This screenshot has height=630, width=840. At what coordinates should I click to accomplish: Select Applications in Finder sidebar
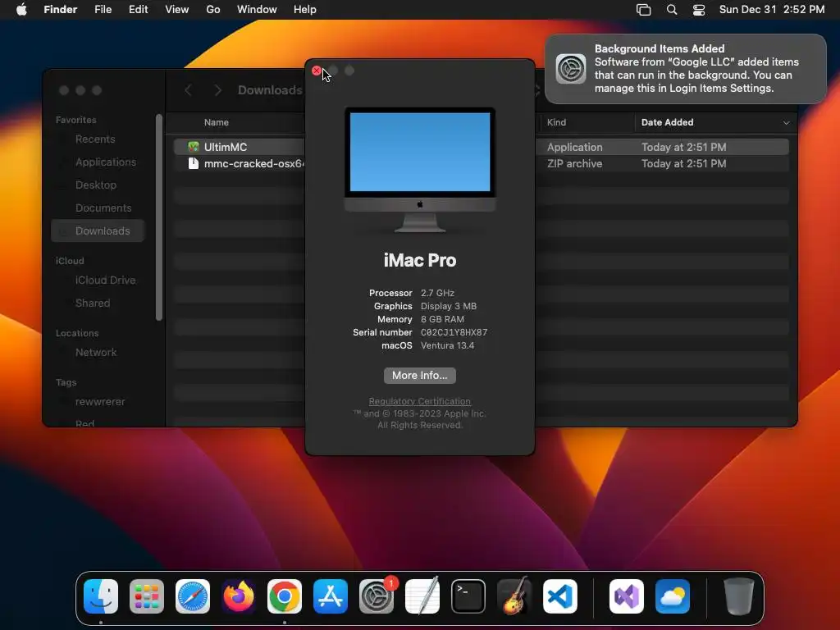click(x=106, y=162)
